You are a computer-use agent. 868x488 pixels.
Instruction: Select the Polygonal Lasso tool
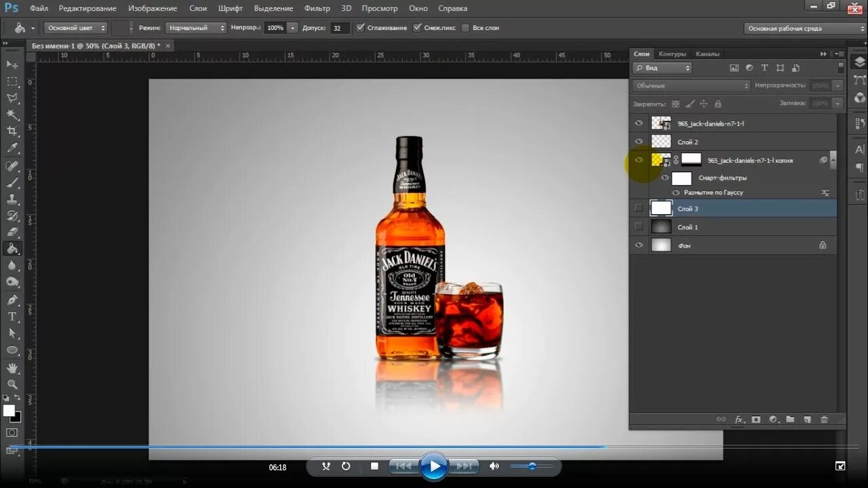point(12,98)
